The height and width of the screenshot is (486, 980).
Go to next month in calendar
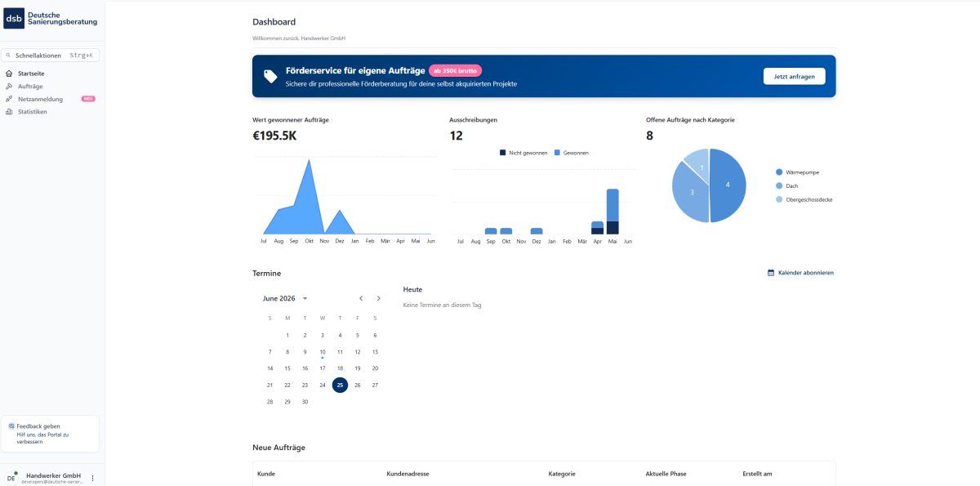click(378, 298)
